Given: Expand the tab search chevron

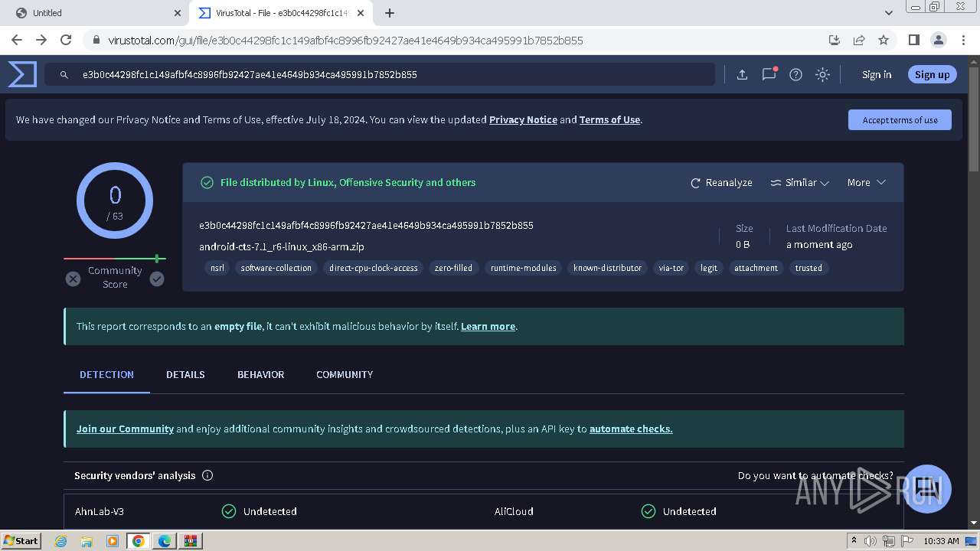Looking at the screenshot, I should (888, 13).
